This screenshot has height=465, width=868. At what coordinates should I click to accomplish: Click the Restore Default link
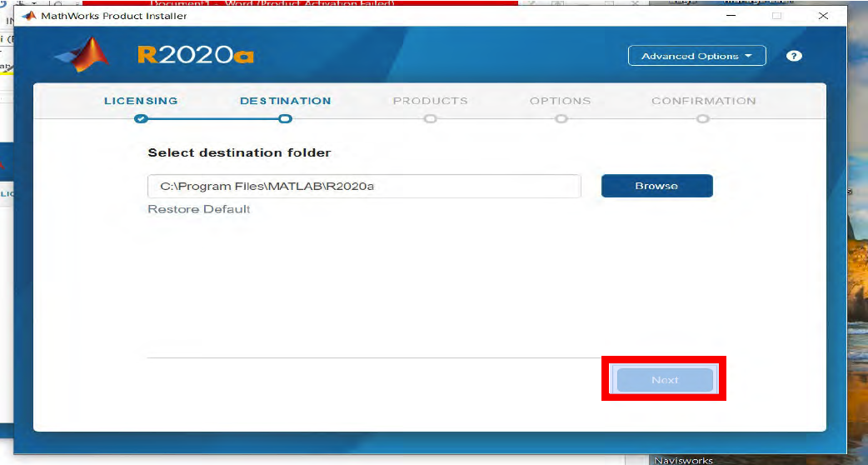(199, 209)
